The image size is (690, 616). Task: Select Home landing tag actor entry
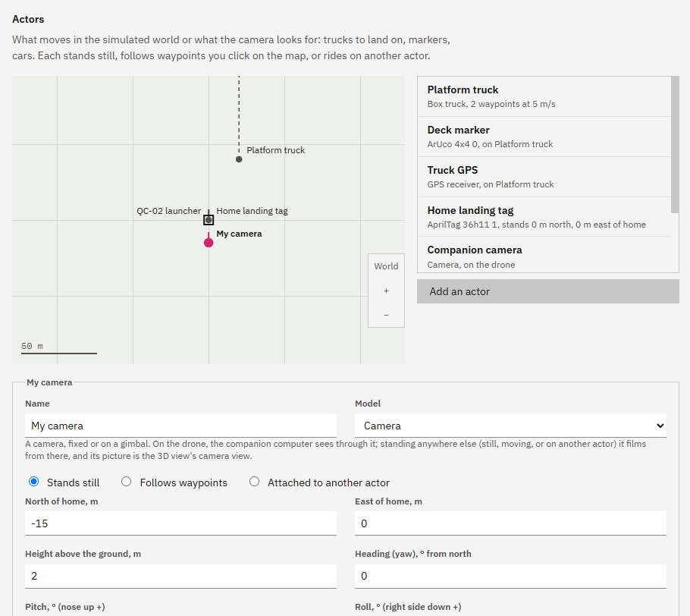pyautogui.click(x=544, y=217)
